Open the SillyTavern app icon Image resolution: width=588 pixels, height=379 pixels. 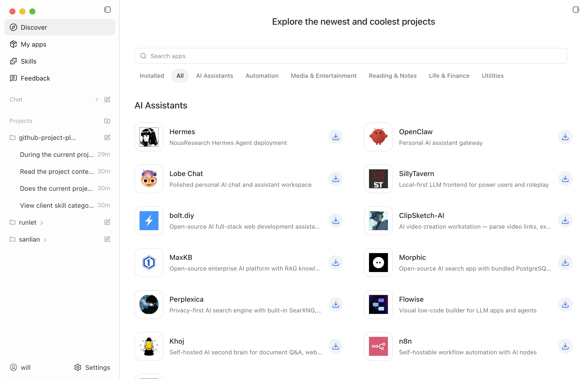378,179
